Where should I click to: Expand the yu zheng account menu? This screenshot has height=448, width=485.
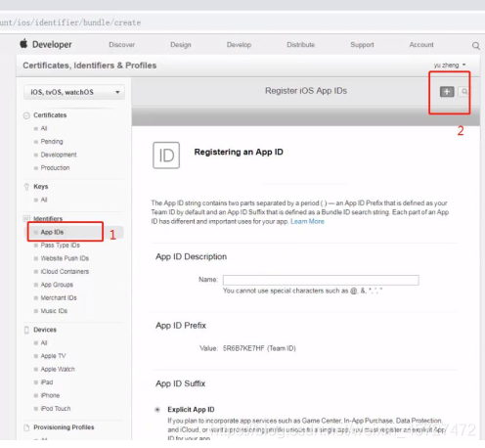[x=450, y=66]
